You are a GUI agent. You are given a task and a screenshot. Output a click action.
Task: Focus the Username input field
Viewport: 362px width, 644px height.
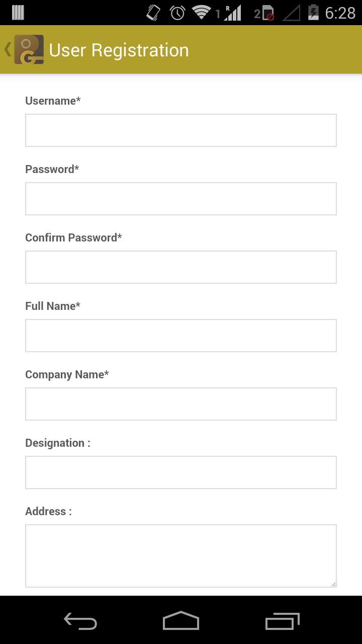[181, 130]
